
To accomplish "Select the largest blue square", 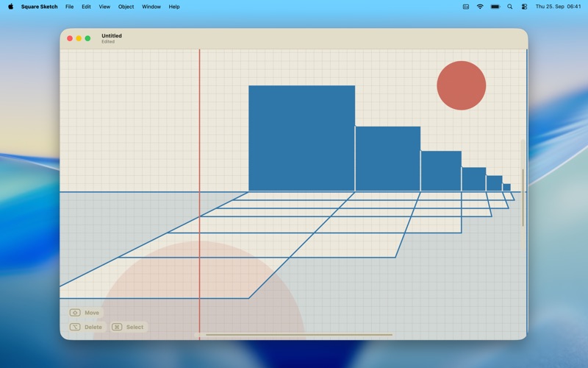I will click(301, 138).
